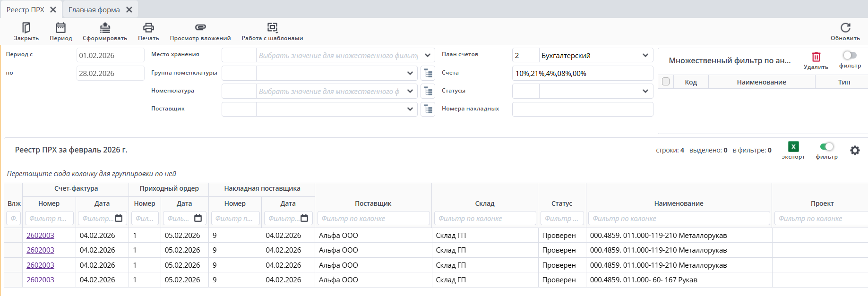Click the Сформировать report icon
This screenshot has width=868, height=296.
pos(105,28)
